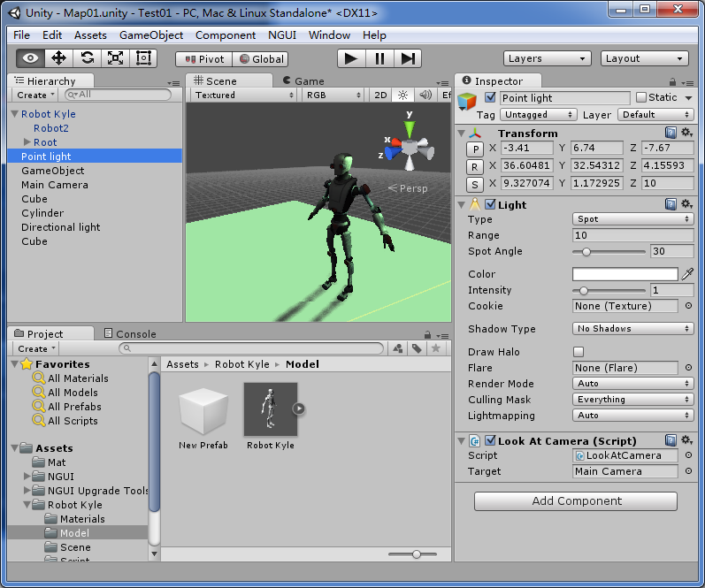Click the Step frame button
The width and height of the screenshot is (705, 588).
pyautogui.click(x=408, y=58)
